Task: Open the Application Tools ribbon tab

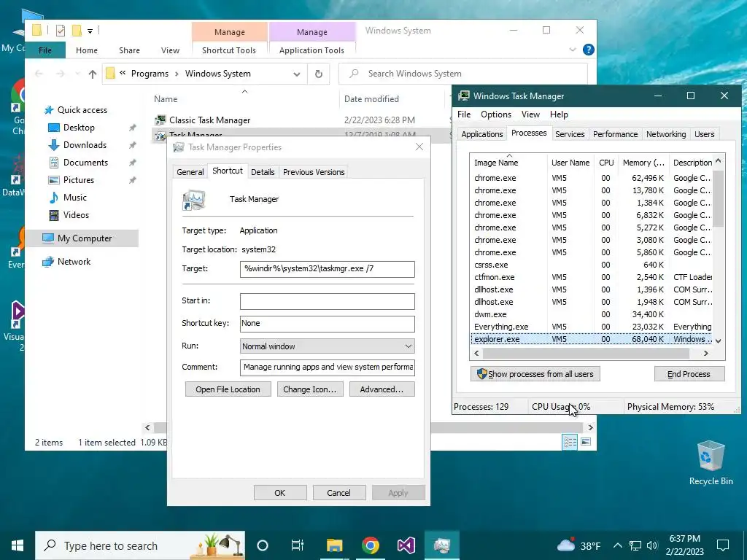Action: (x=311, y=50)
